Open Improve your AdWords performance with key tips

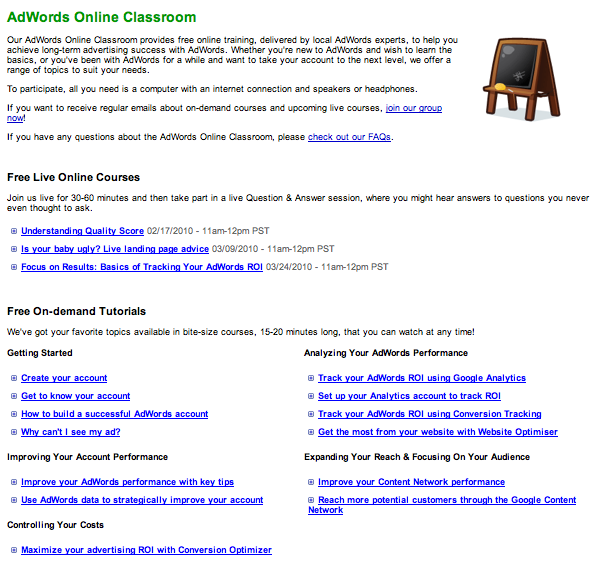point(128,482)
